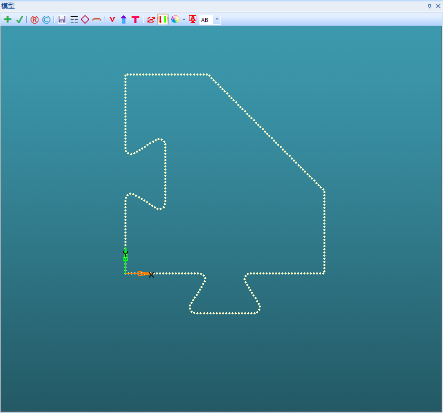Screen dimensions: 443x413
Task: Click the AB text label box
Action: pos(206,20)
